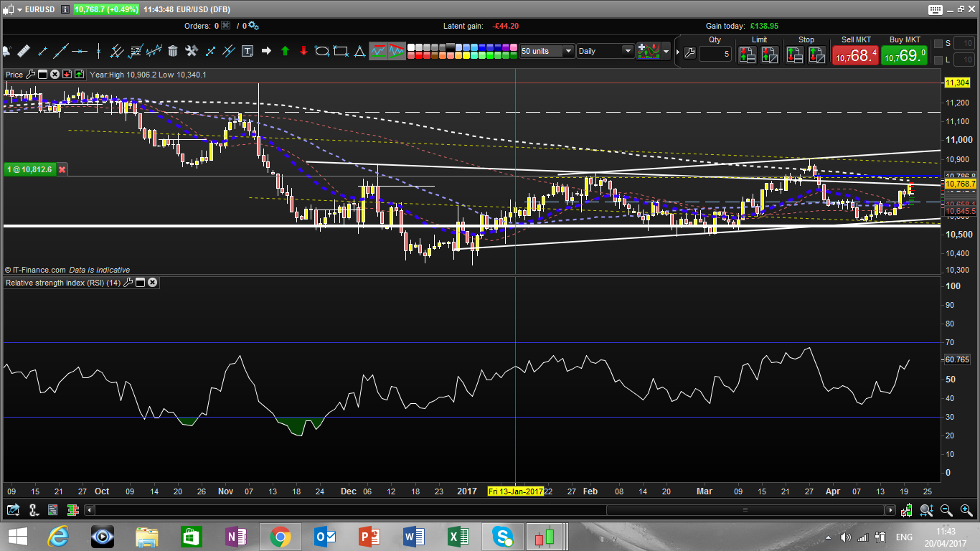This screenshot has width=980, height=551.
Task: Pick the red down arrow drawing tool
Action: pos(303,51)
